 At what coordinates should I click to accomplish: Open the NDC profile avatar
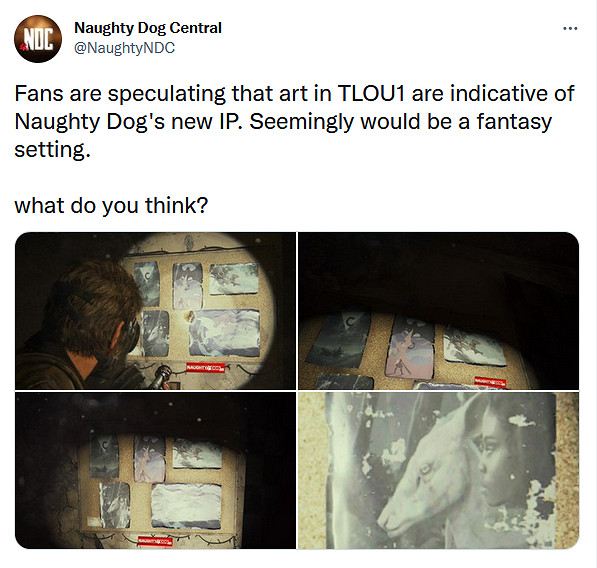[38, 39]
